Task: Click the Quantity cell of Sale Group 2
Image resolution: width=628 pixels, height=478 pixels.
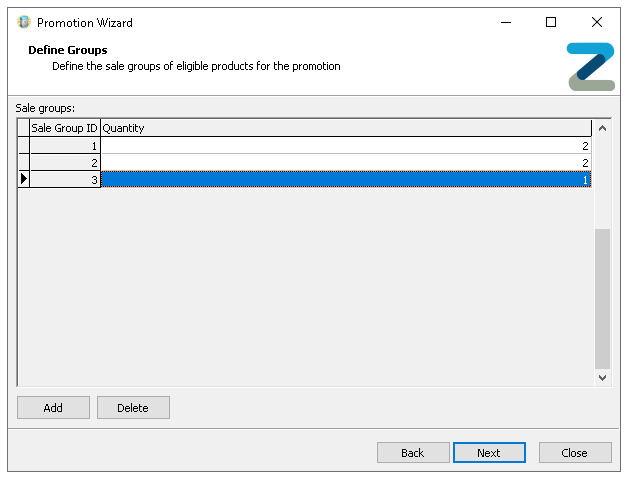Action: tap(345, 162)
